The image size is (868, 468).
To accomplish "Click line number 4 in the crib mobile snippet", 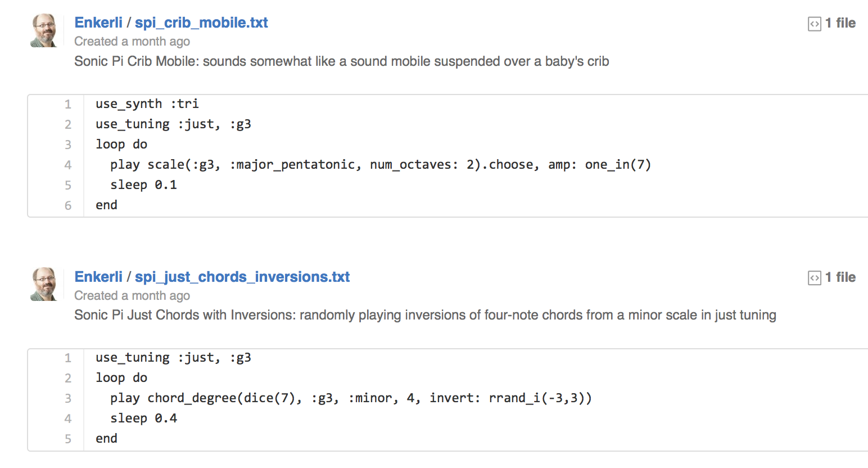I will (68, 165).
